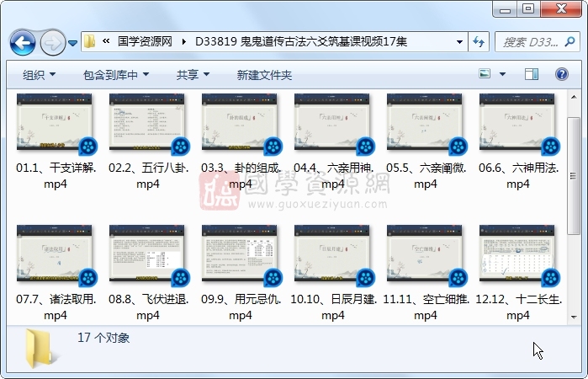The image size is (588, 379).
Task: Refresh the folder view
Action: tap(479, 42)
